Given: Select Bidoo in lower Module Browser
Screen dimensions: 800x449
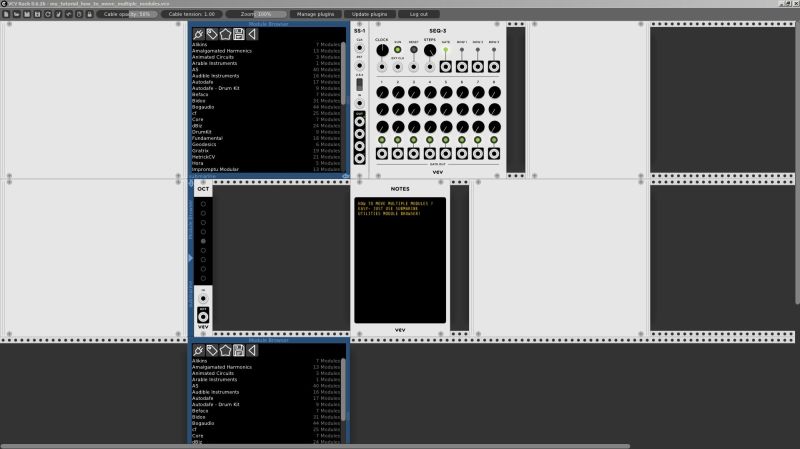Looking at the screenshot, I should (266, 417).
